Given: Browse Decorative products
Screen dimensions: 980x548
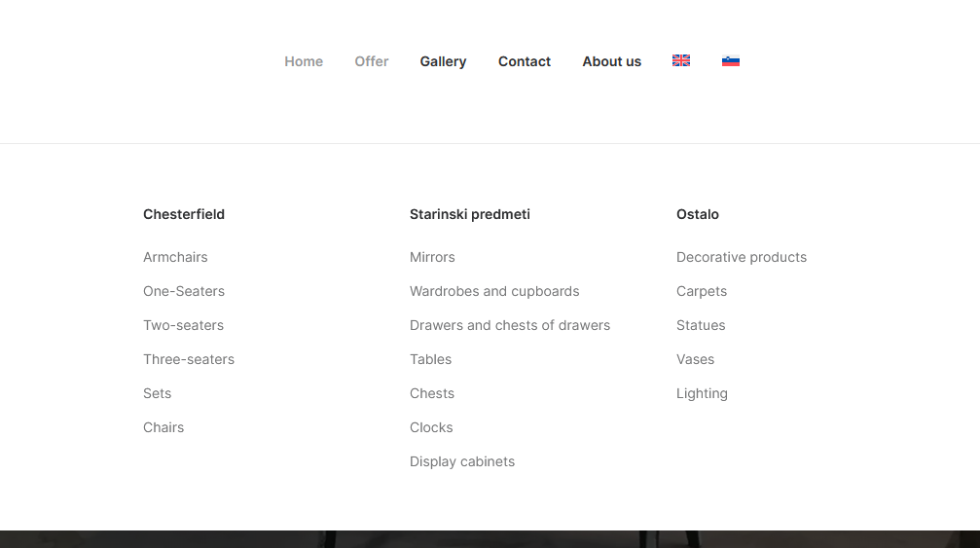Looking at the screenshot, I should [x=742, y=257].
